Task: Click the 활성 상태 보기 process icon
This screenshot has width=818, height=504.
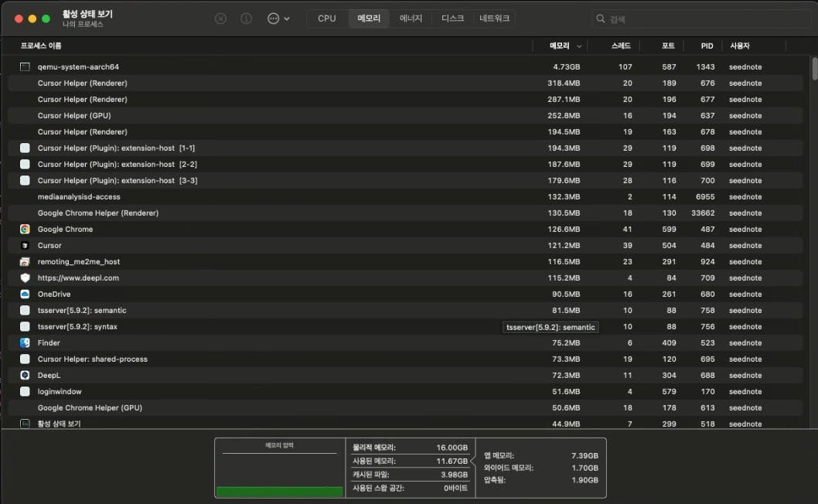Action: (x=25, y=424)
